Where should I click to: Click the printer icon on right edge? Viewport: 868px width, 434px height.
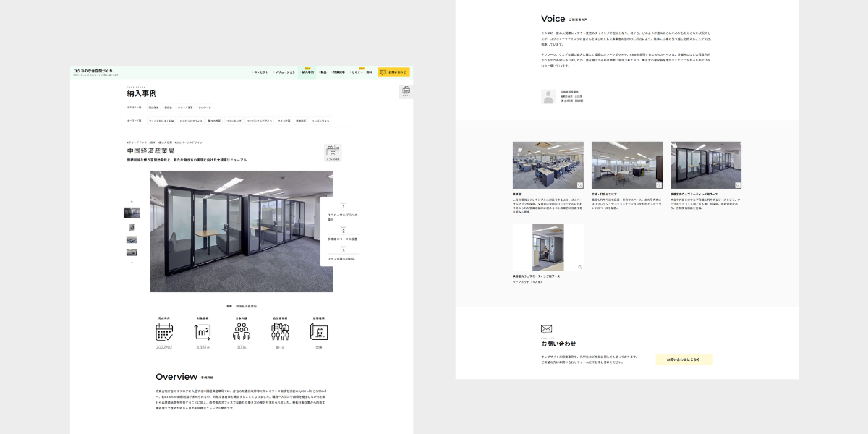(406, 91)
